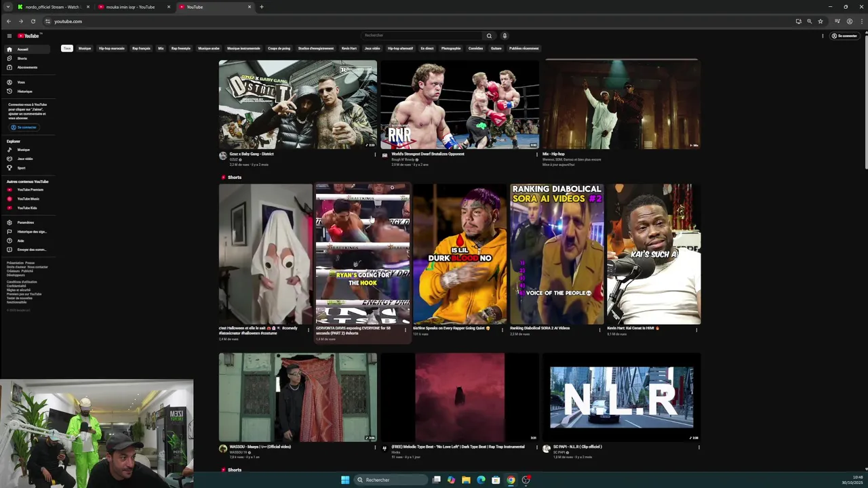Open Sport under Explorer
The width and height of the screenshot is (868, 488).
click(28, 167)
